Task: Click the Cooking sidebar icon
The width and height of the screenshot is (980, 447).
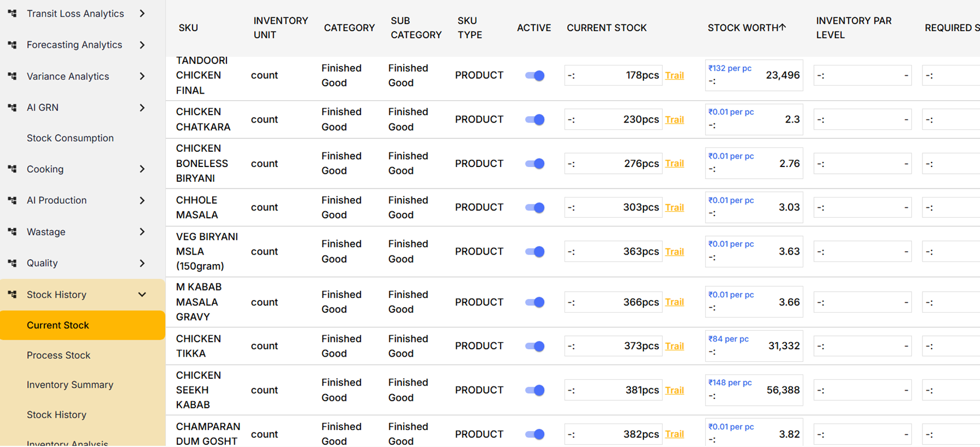Action: click(12, 169)
